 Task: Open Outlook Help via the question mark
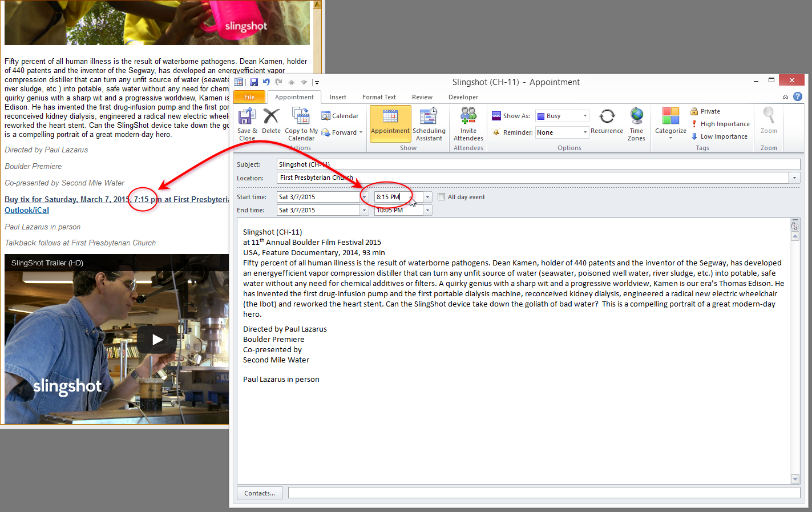(x=798, y=96)
